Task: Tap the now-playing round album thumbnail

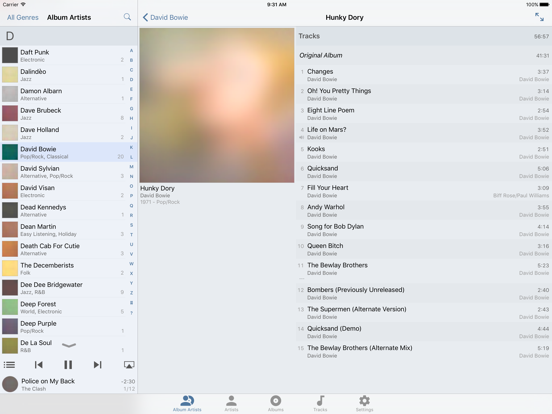Action: [10, 384]
